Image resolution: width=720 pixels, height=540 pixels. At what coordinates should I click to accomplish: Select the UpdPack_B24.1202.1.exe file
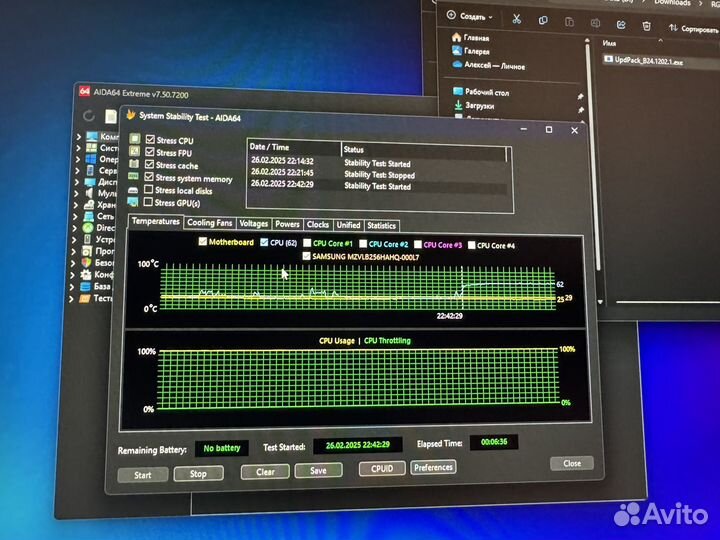[650, 60]
